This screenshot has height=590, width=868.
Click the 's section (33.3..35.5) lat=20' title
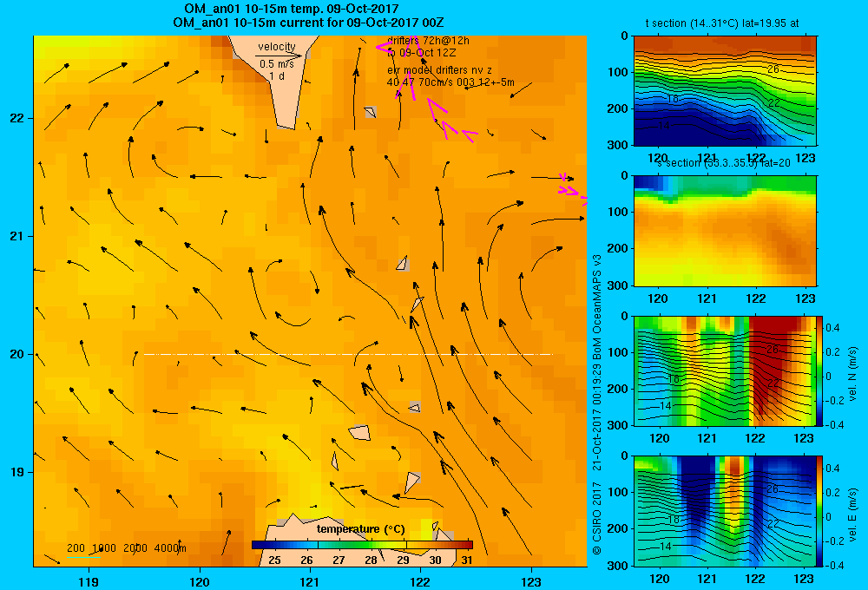click(x=724, y=163)
